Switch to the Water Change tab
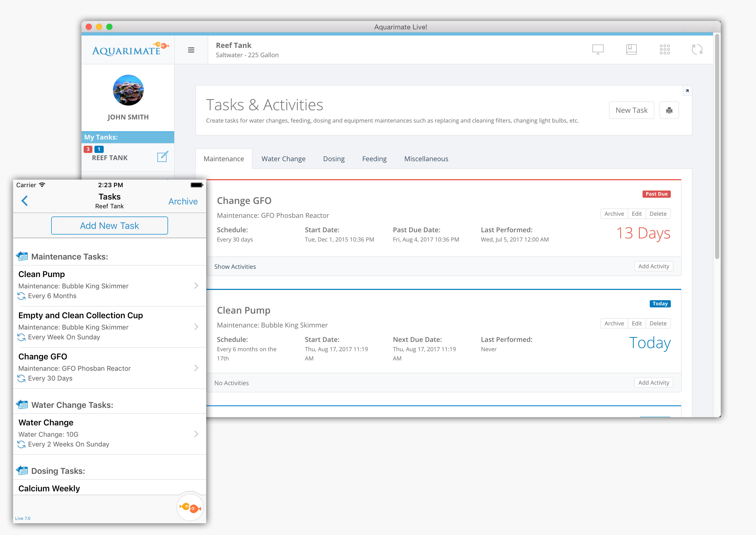This screenshot has width=756, height=535. [x=283, y=159]
